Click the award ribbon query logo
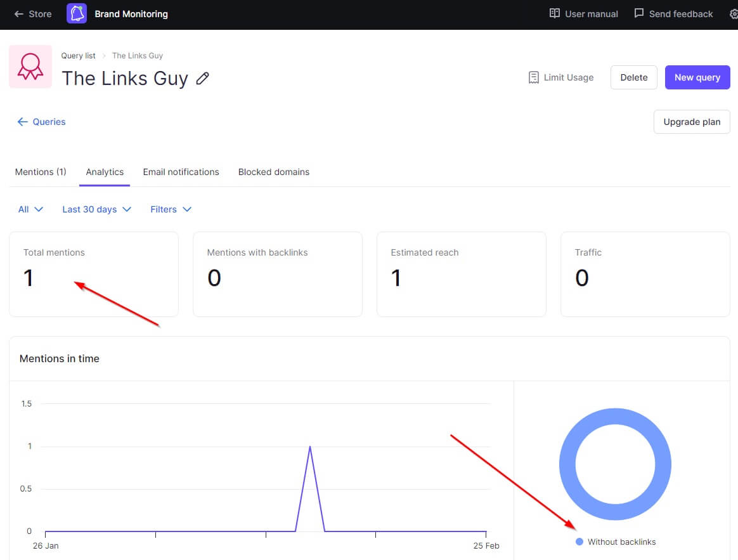The image size is (738, 560). (30, 67)
